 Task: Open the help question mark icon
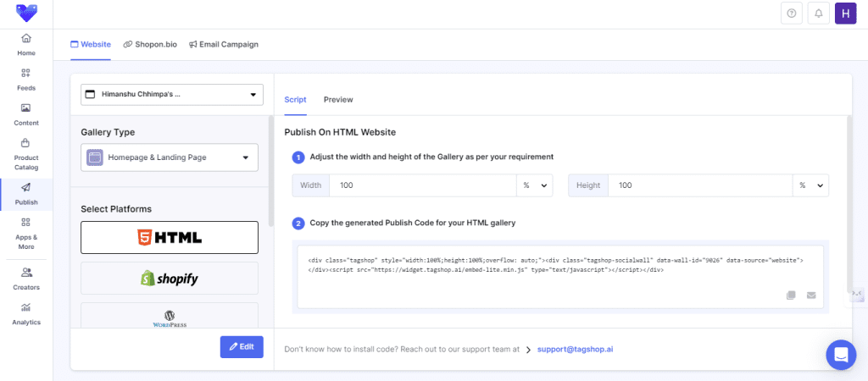(791, 14)
